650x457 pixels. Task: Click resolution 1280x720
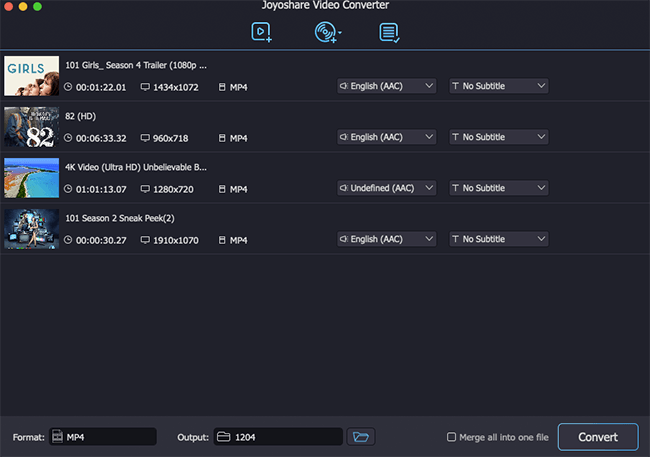tap(173, 190)
